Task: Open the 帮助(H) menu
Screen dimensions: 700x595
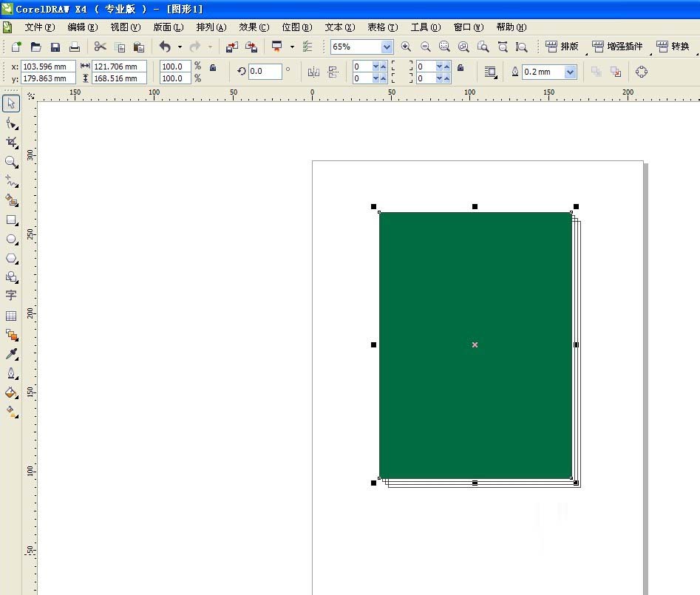Action: pos(512,27)
